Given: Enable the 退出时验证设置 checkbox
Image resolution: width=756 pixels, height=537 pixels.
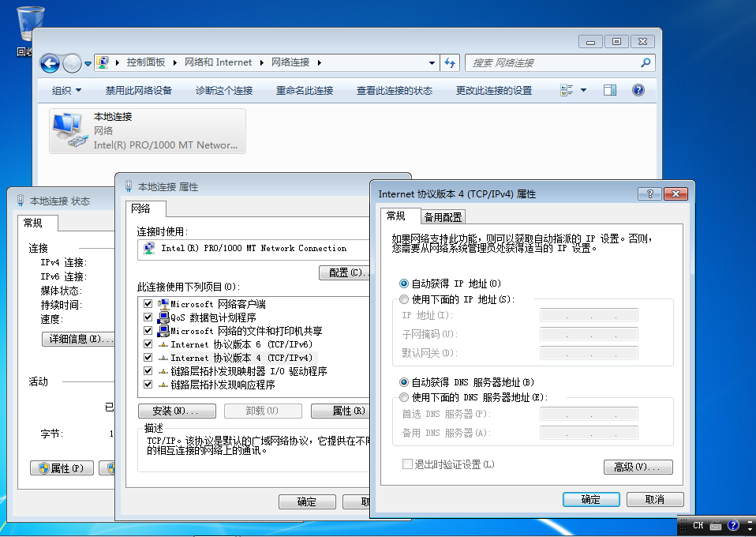Looking at the screenshot, I should [407, 464].
